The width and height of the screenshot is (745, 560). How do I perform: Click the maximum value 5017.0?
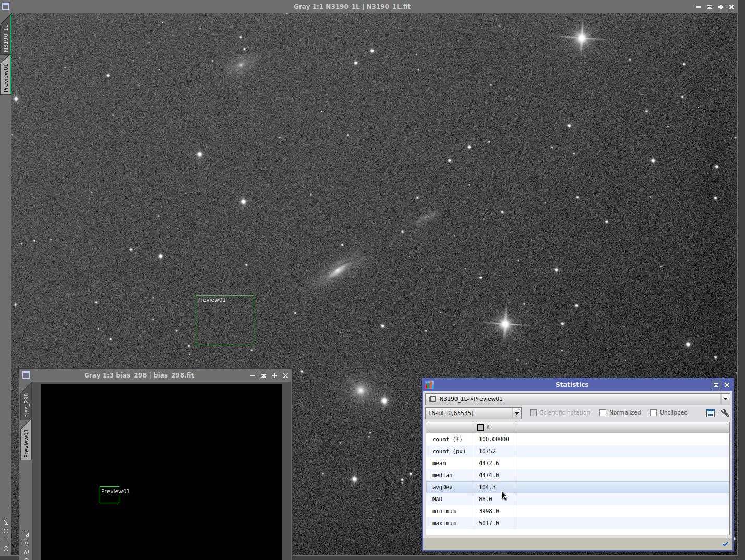click(x=489, y=523)
